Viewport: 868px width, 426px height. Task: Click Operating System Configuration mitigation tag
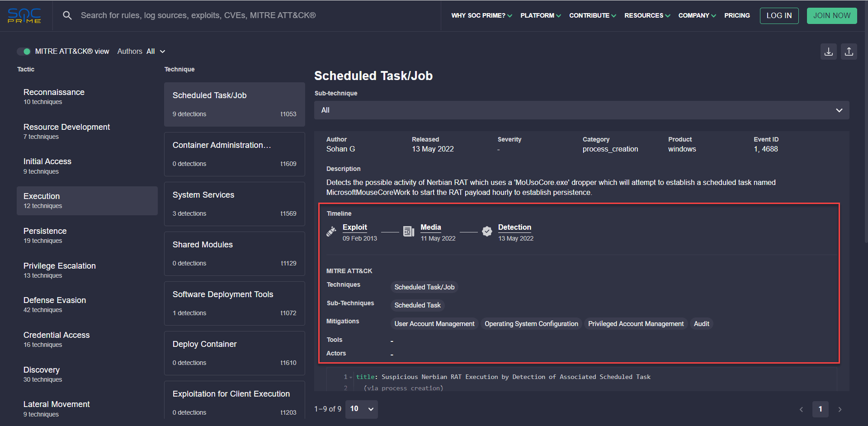[531, 324]
